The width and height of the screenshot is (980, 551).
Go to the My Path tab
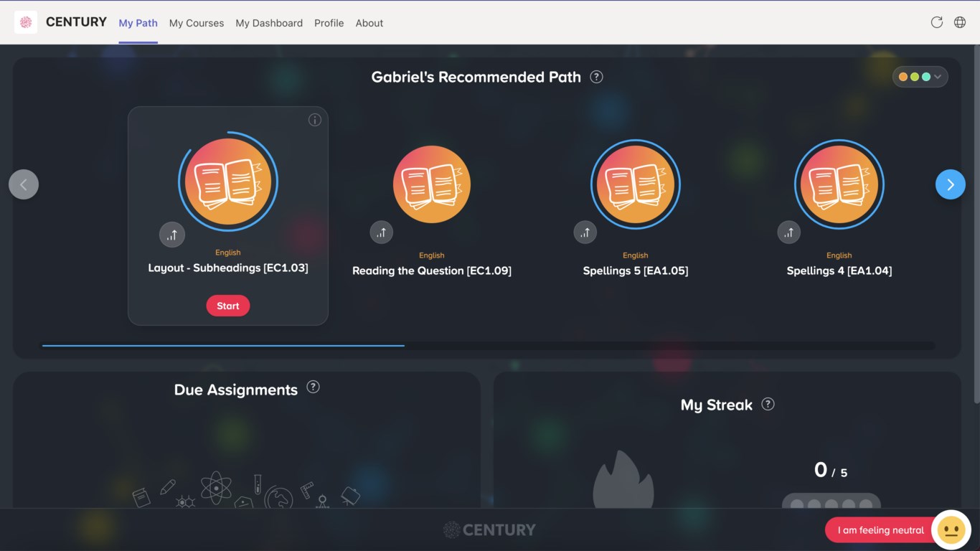tap(138, 23)
